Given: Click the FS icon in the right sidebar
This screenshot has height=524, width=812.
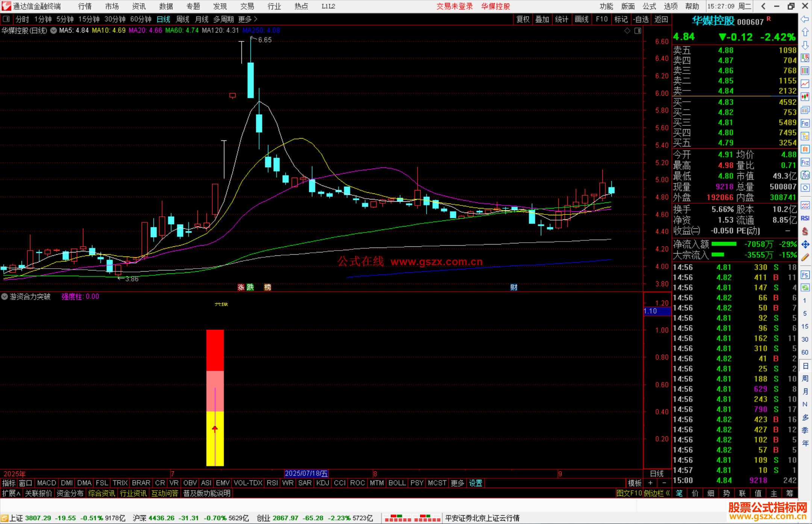Looking at the screenshot, I should click(805, 275).
